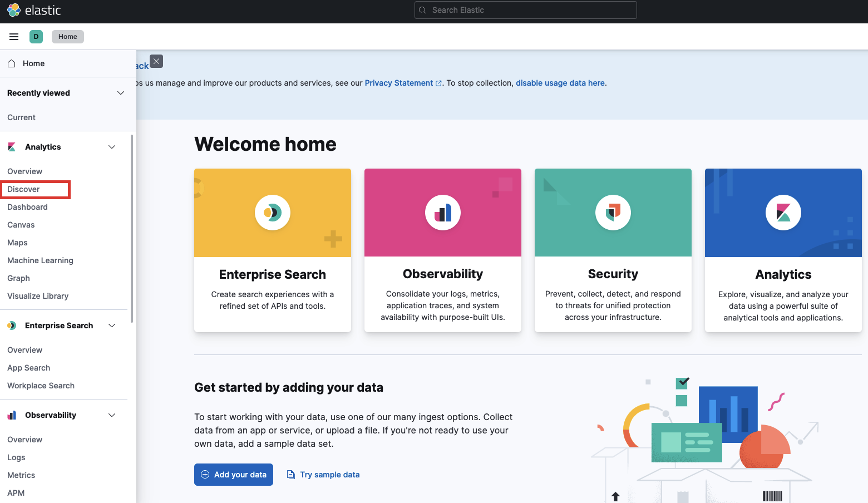Click the document icon beside Try sample data

coord(290,475)
